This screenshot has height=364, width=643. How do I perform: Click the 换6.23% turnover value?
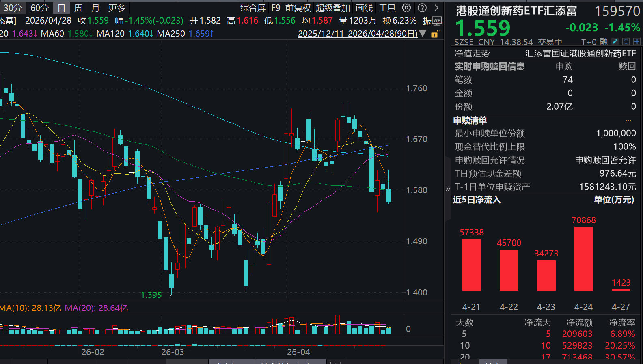point(400,21)
